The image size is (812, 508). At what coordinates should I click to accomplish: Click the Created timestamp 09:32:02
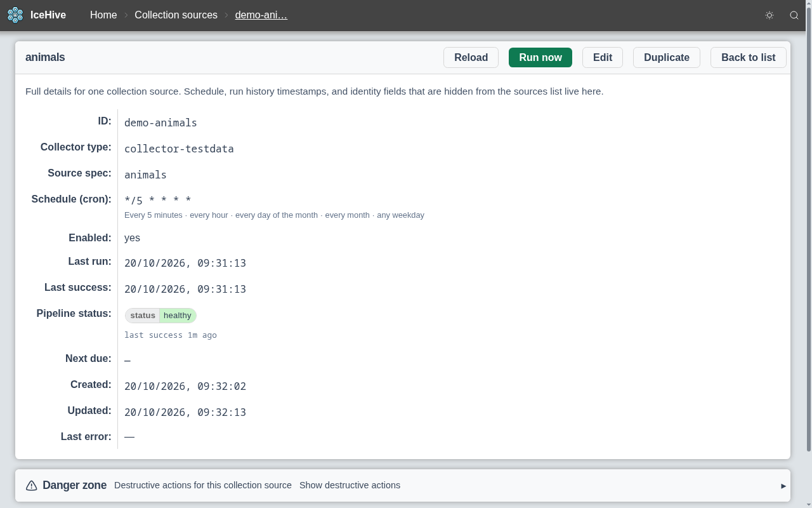coord(185,386)
